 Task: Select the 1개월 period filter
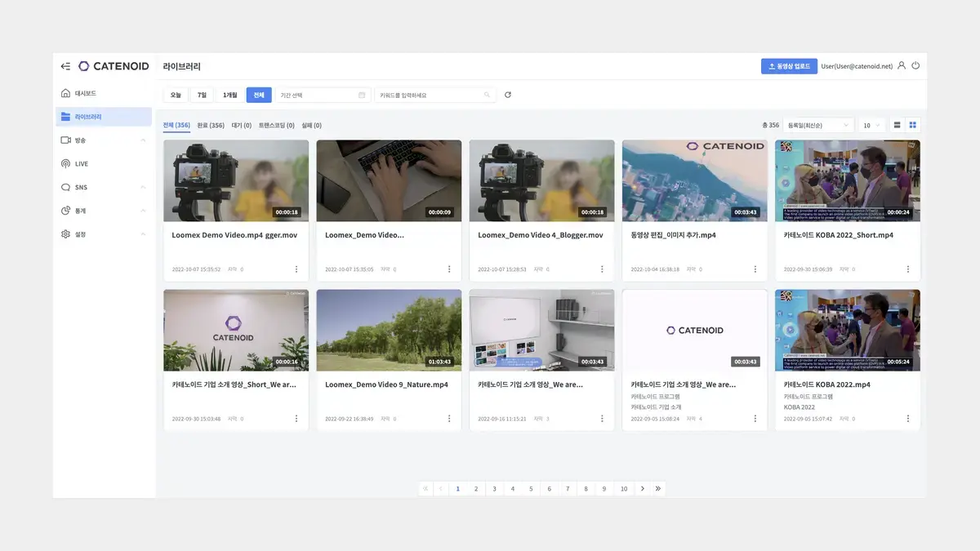[x=230, y=95]
